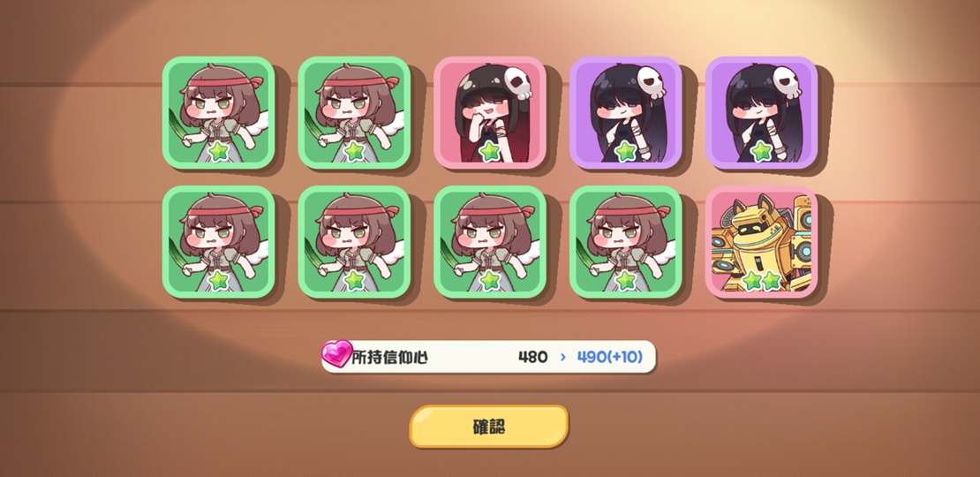Open the pink laughing skull-girl card
This screenshot has width=980, height=477.
click(x=489, y=112)
